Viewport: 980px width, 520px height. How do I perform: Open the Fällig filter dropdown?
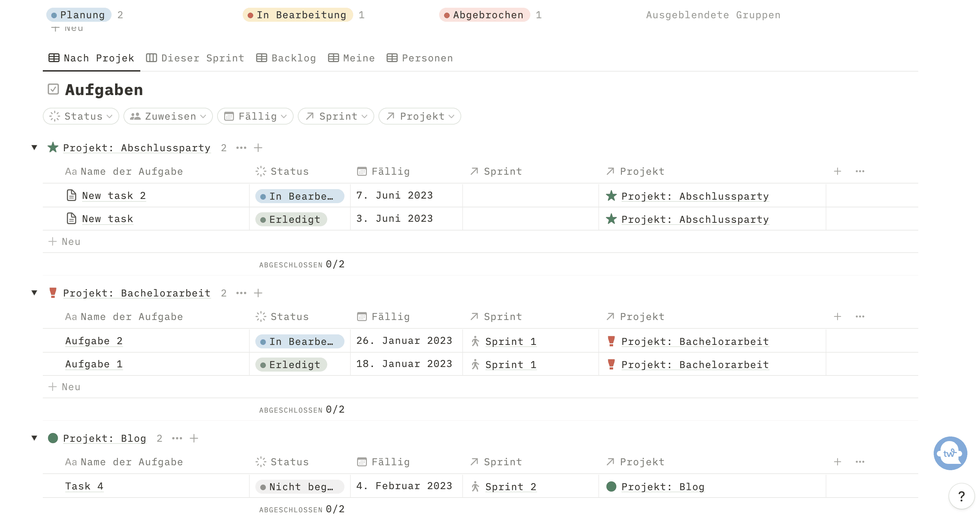coord(255,116)
